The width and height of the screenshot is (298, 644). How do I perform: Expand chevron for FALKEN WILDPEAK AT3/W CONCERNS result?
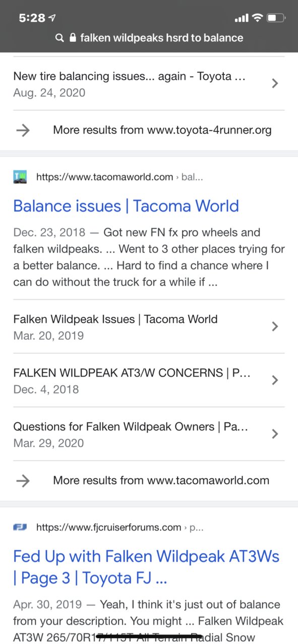[x=275, y=380]
